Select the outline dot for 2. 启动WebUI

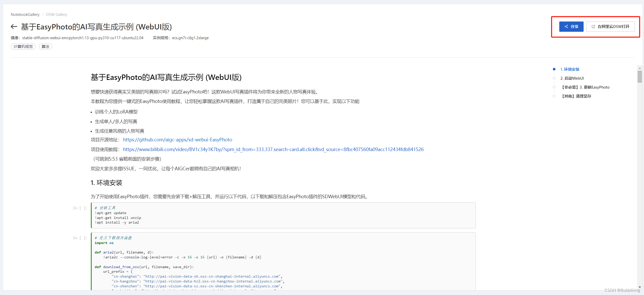pos(554,78)
